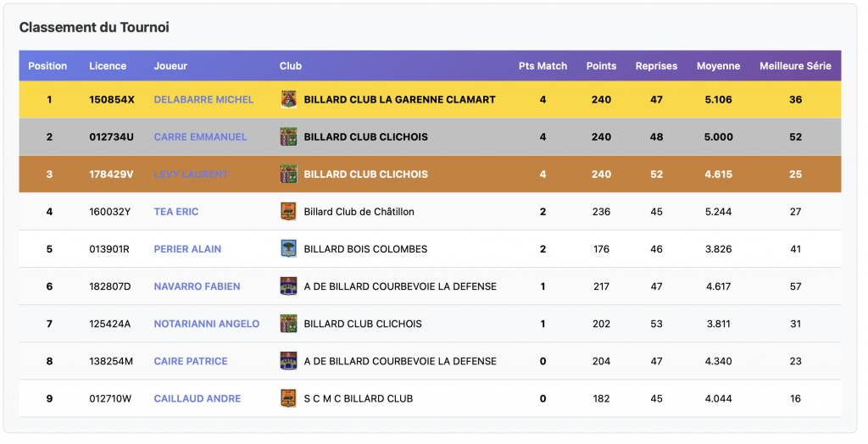Image resolution: width=868 pixels, height=444 pixels.
Task: Click the club crest in CARRE EMMANUEL's row
Action: (x=288, y=136)
